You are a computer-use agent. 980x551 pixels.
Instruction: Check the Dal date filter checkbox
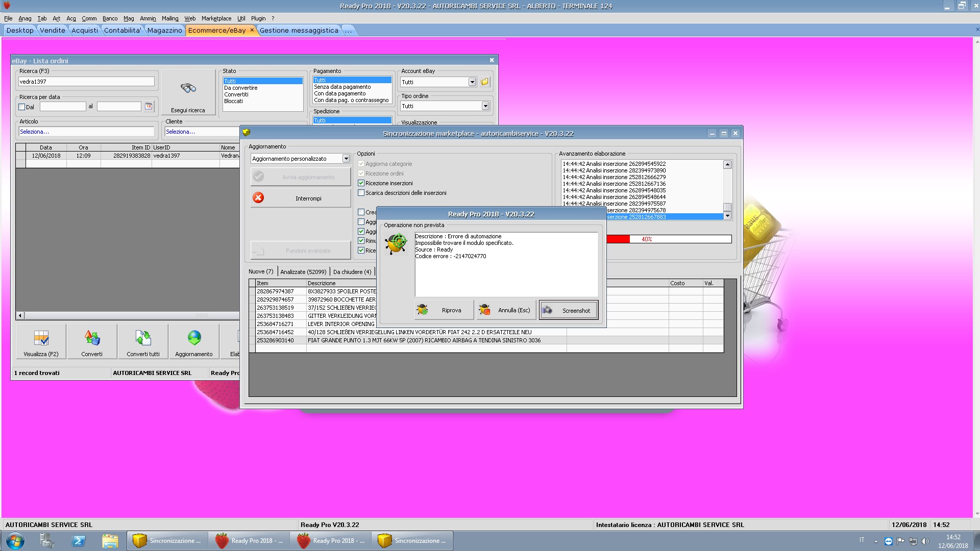coord(22,107)
